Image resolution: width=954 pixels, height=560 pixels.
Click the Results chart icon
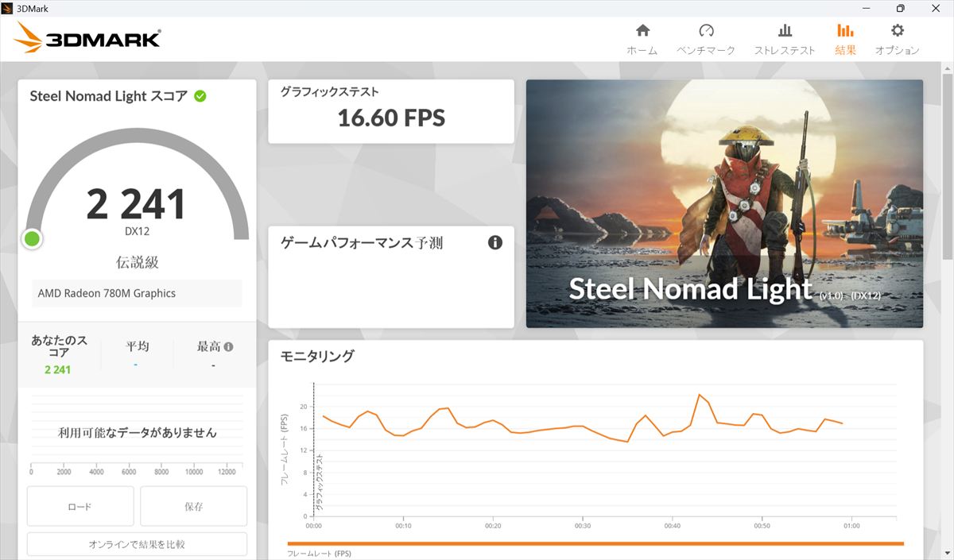[x=845, y=31]
